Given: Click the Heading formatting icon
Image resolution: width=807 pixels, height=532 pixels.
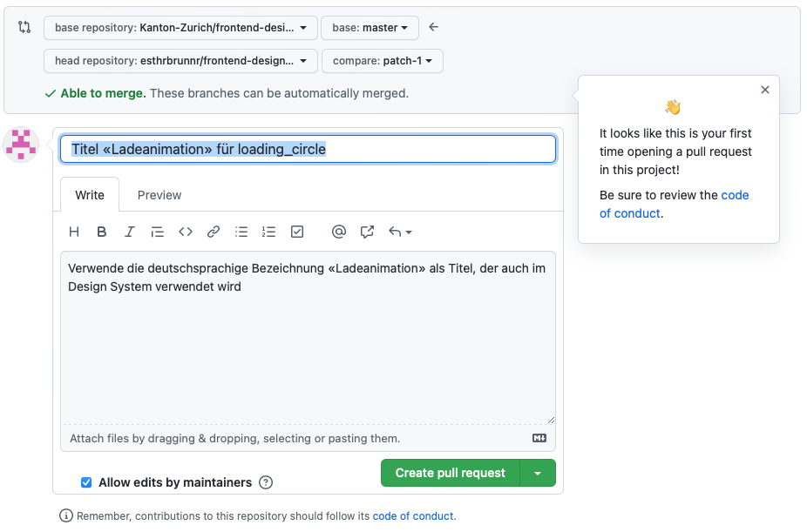Looking at the screenshot, I should (74, 232).
